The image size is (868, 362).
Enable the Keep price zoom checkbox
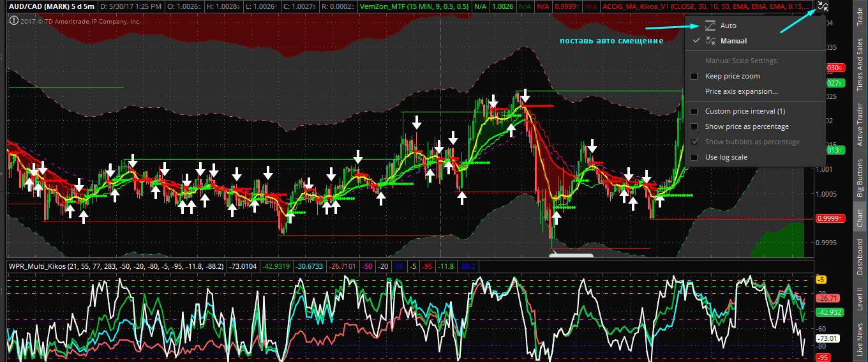pos(694,76)
